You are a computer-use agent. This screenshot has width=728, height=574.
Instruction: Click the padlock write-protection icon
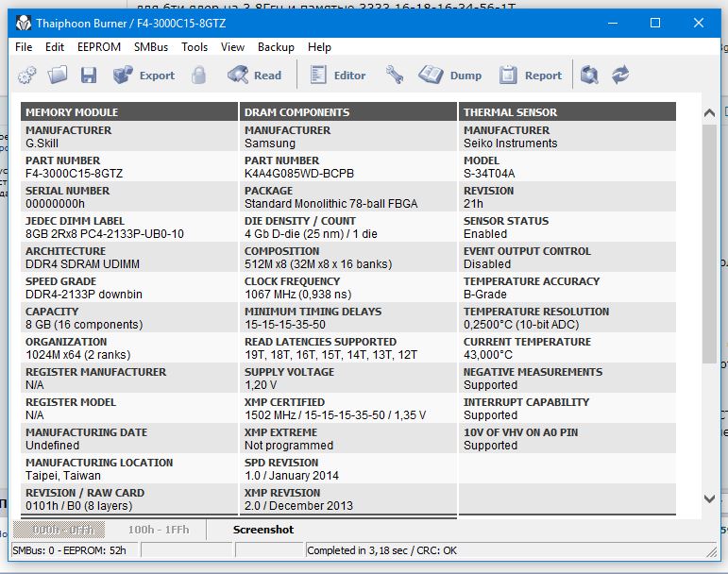[x=198, y=76]
